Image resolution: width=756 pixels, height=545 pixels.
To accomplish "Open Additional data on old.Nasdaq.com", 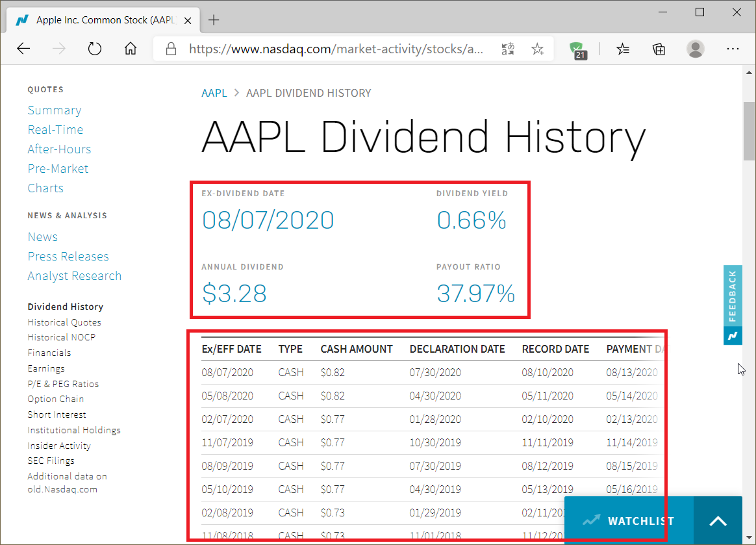I will (67, 483).
